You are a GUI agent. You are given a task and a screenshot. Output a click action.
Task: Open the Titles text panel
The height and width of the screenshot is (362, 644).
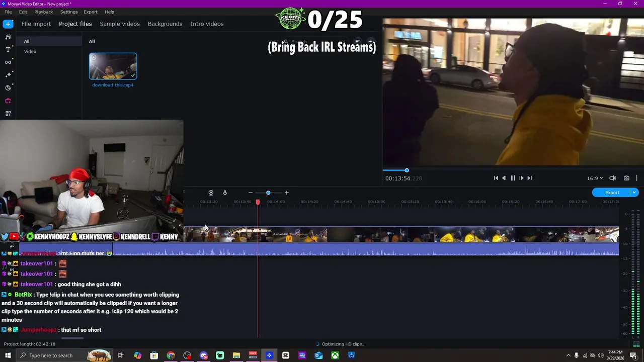pyautogui.click(x=8, y=49)
